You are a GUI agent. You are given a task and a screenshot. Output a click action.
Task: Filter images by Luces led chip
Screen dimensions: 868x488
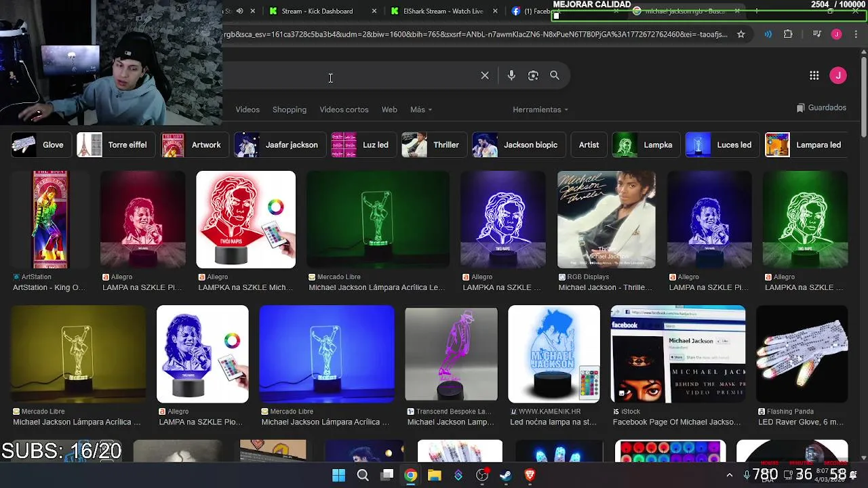722,145
